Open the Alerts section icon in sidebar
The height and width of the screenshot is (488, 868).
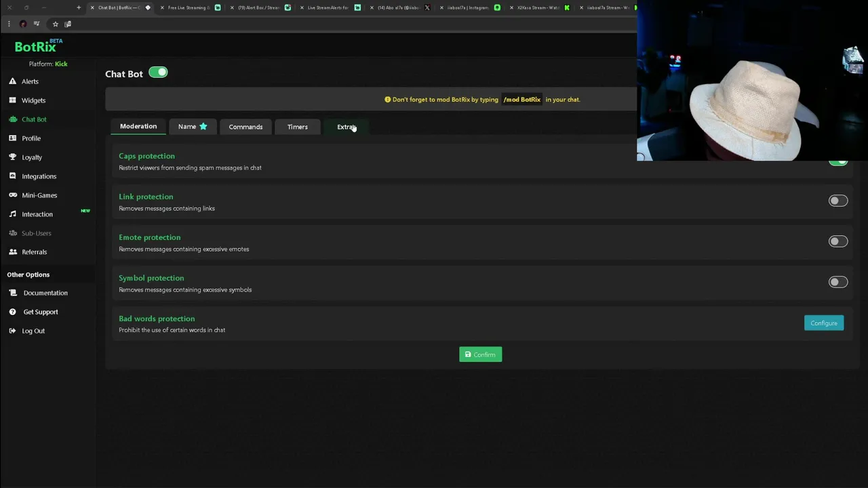(12, 81)
